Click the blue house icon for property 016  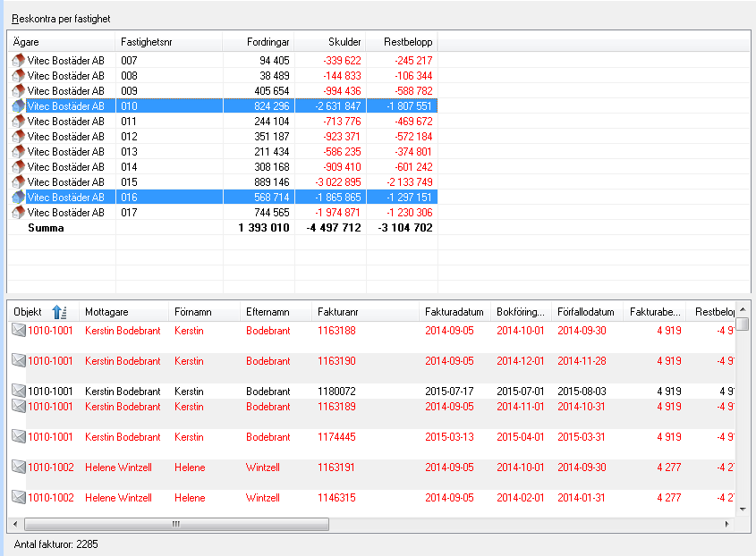(18, 197)
